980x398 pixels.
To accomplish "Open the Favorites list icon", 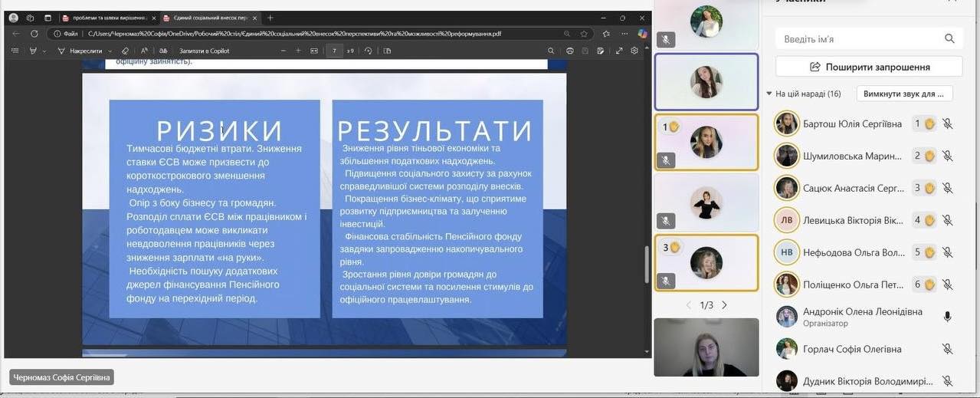I will (x=605, y=34).
